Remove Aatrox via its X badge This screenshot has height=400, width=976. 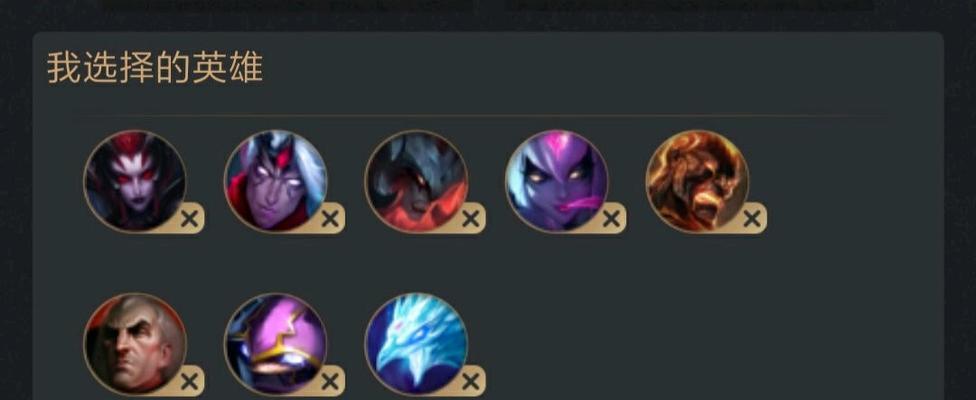pos(471,218)
